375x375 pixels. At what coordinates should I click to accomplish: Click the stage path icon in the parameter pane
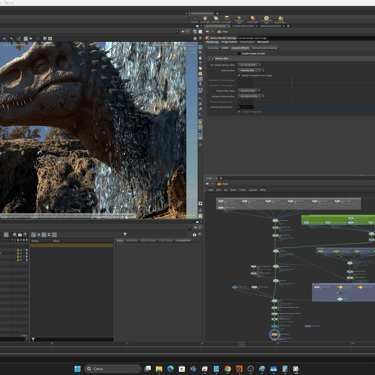219,32
